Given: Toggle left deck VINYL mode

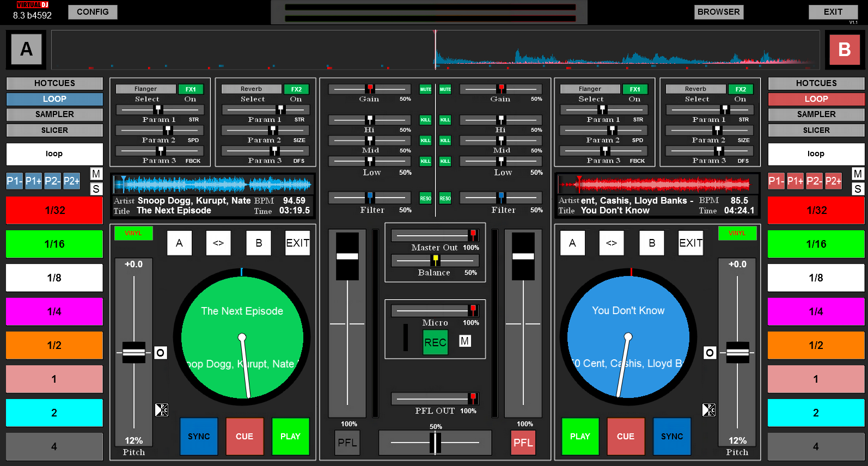Looking at the screenshot, I should tap(133, 233).
